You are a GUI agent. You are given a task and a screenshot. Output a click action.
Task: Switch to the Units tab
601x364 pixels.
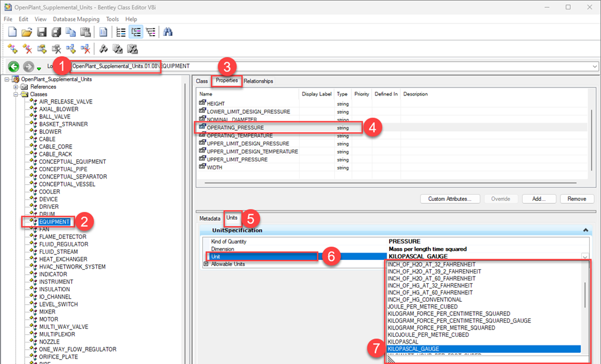point(232,217)
